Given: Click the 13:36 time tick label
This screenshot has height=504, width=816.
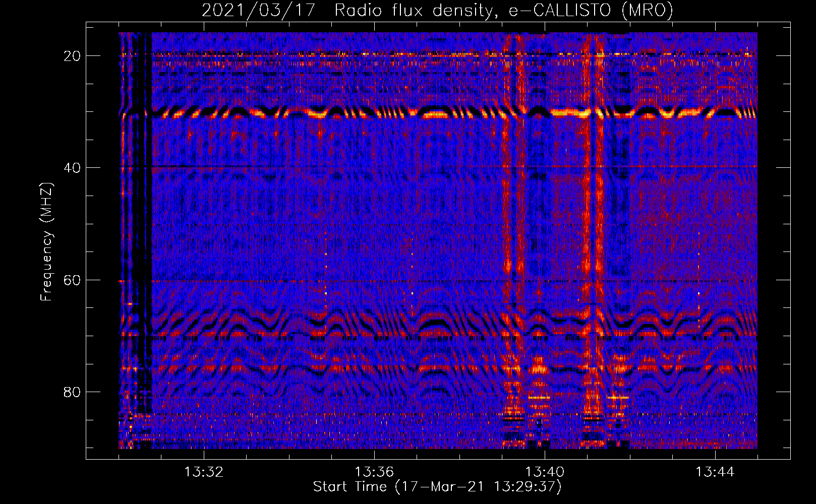Looking at the screenshot, I should [374, 472].
